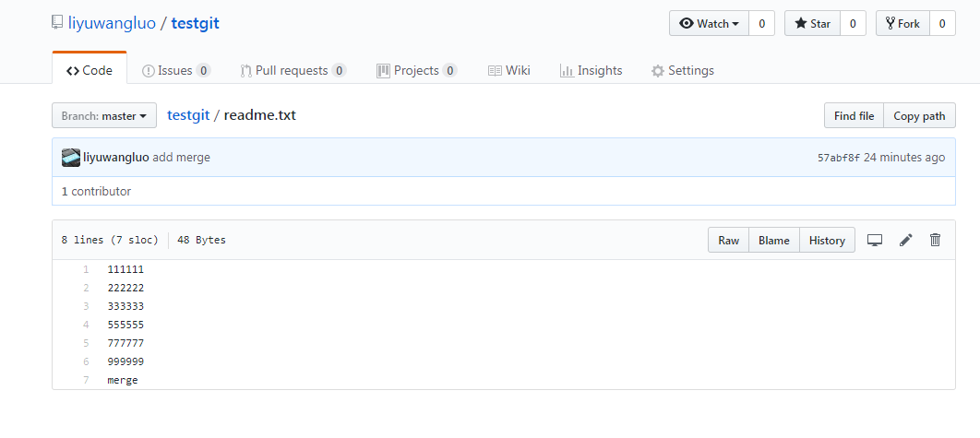Open the 'add merge' commit message

181,158
